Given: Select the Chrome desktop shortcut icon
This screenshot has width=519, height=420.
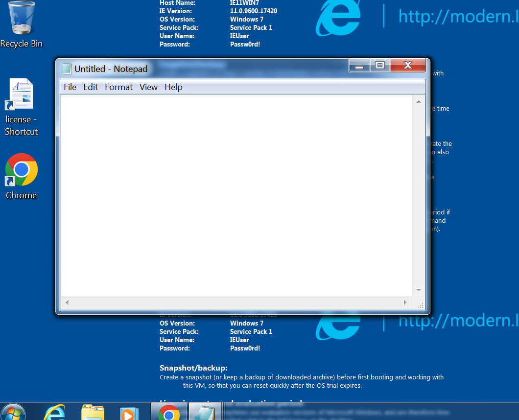Looking at the screenshot, I should pos(21,176).
